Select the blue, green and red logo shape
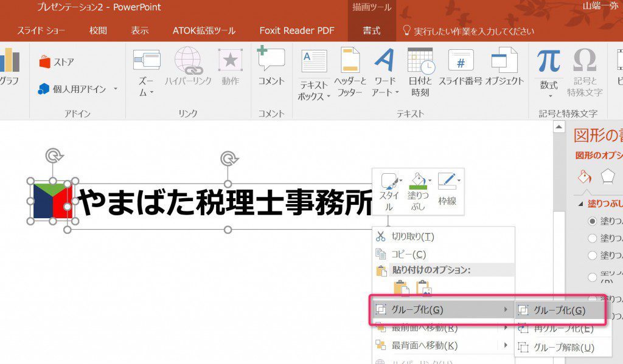Image resolution: width=623 pixels, height=364 pixels. click(52, 201)
